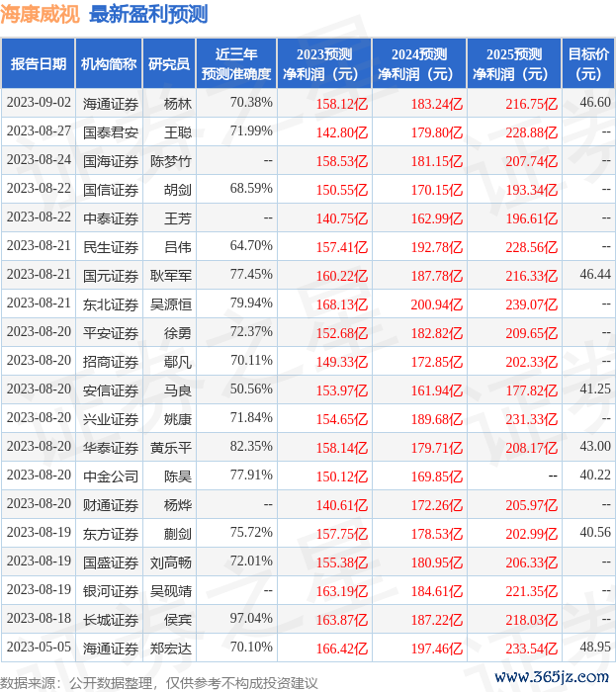This screenshot has width=616, height=692.
Task: Click 149.33亿 forecast value
Action: (x=342, y=363)
